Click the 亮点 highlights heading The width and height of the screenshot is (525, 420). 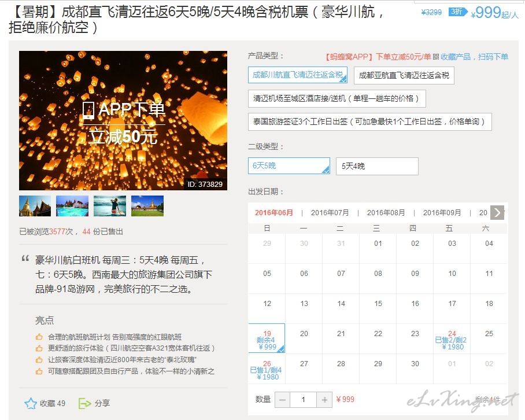pyautogui.click(x=45, y=320)
